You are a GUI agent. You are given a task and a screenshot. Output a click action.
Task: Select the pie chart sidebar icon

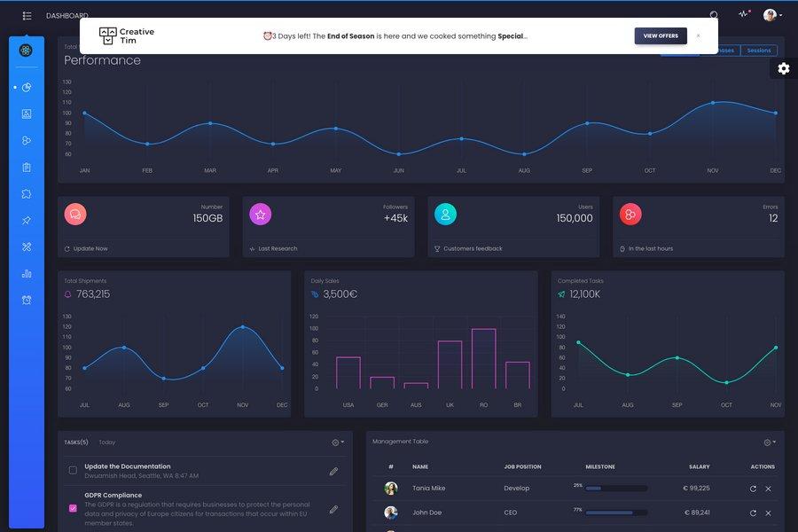[x=26, y=88]
